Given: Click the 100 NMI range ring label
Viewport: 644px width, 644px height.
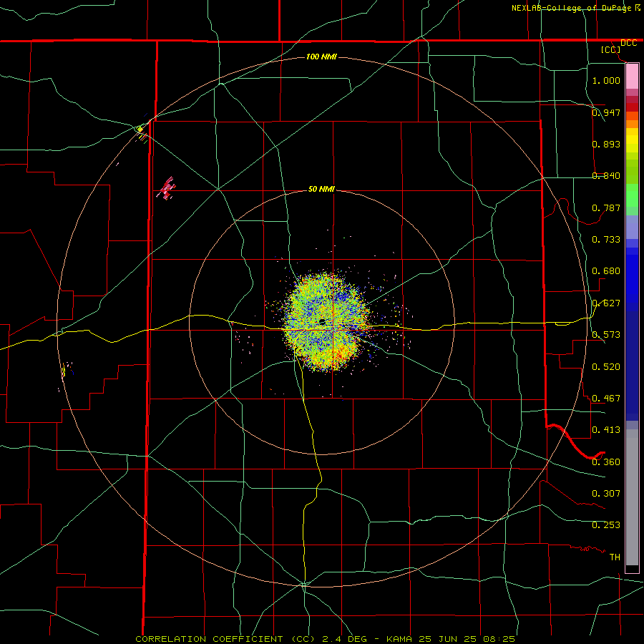Looking at the screenshot, I should point(321,57).
